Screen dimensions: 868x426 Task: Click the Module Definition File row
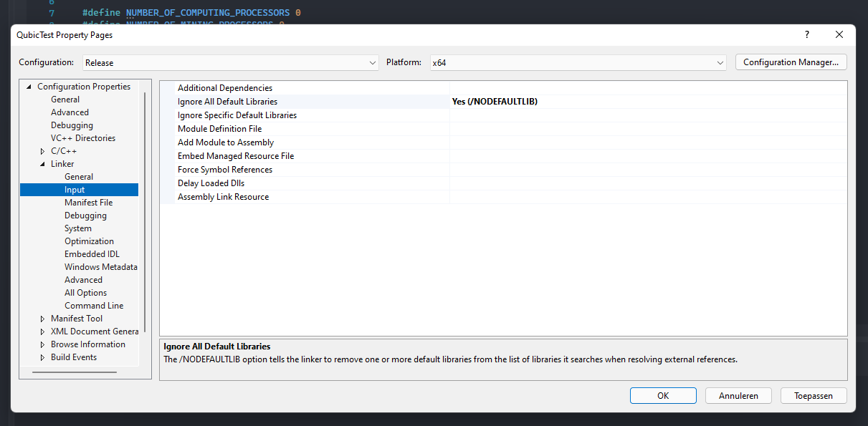pos(503,129)
